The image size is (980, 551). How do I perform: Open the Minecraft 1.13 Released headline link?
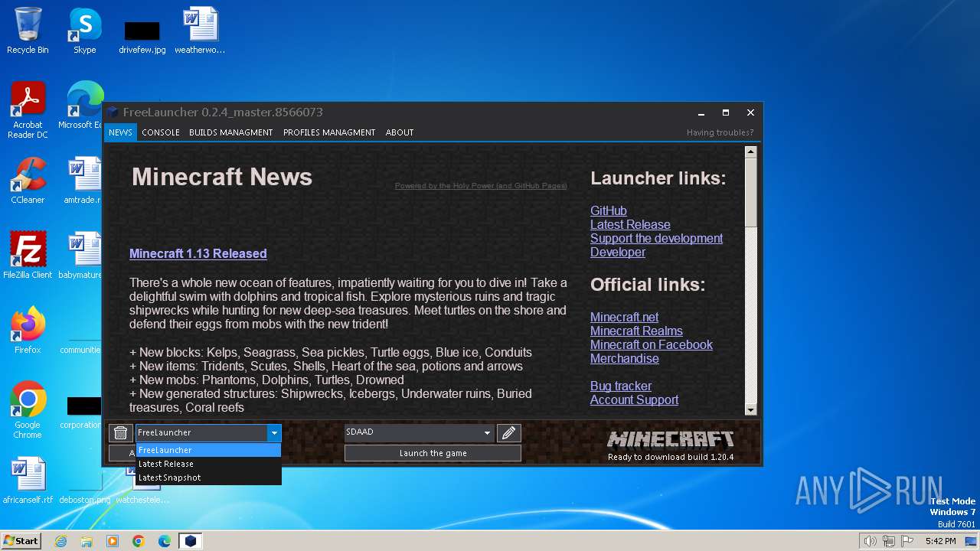click(198, 253)
